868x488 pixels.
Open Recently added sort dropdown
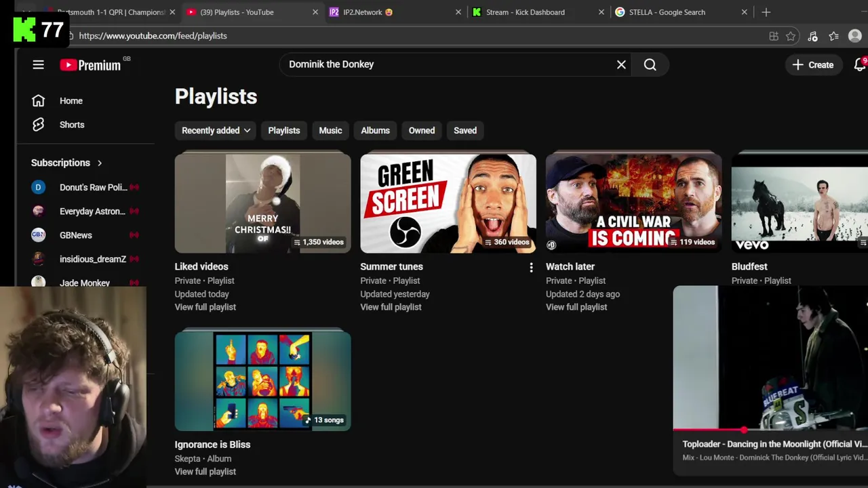[x=216, y=130]
